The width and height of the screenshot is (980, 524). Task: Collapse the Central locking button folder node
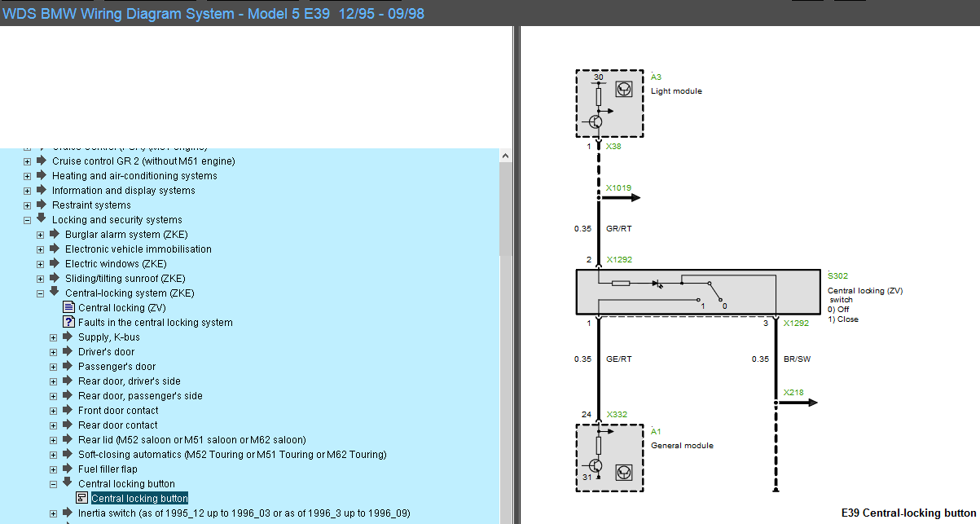[x=53, y=484]
